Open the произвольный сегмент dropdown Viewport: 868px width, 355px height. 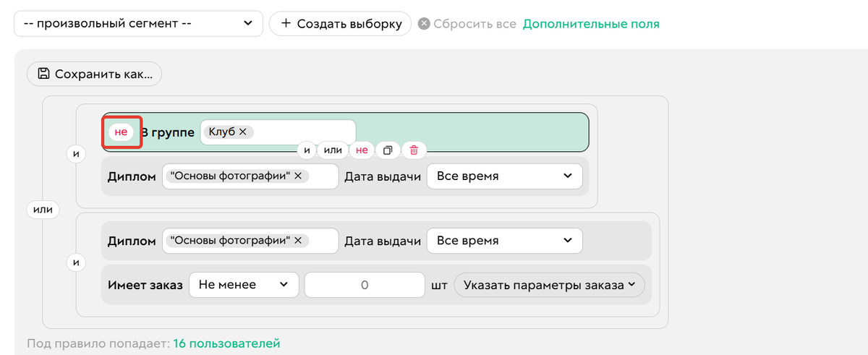click(x=138, y=24)
